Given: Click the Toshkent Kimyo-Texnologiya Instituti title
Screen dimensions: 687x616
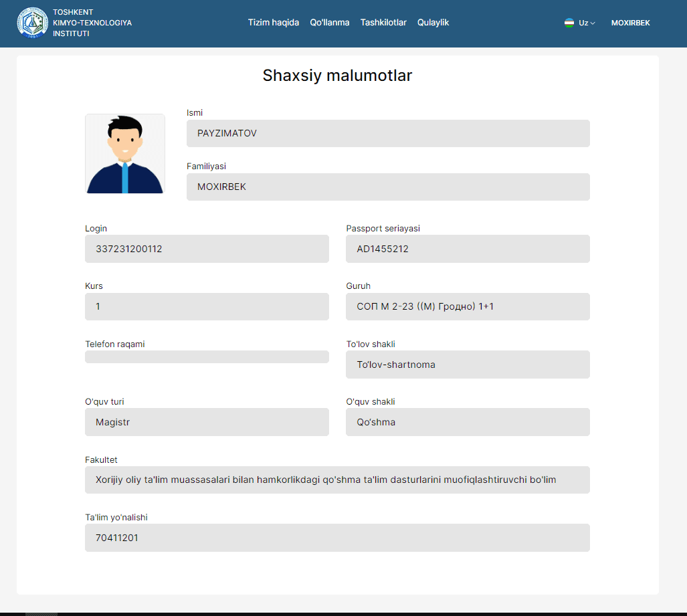Looking at the screenshot, I should 92,23.
